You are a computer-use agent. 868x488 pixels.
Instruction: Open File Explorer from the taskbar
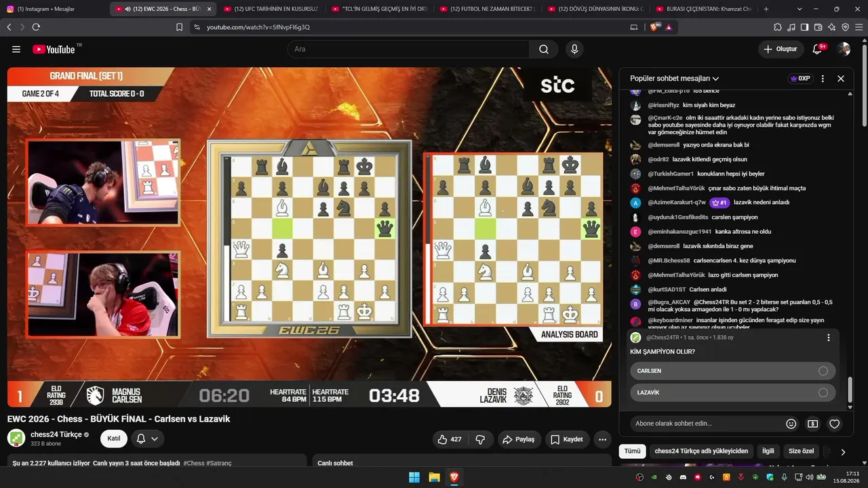point(434,477)
